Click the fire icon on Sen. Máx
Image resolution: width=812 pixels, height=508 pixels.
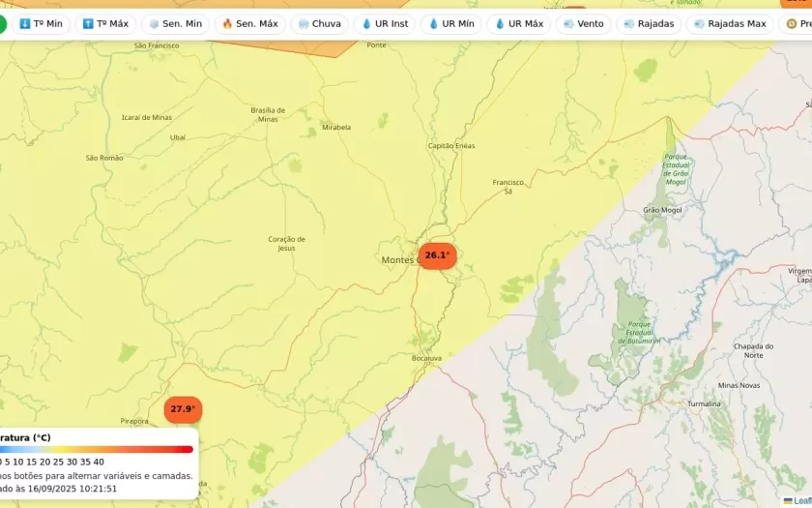pyautogui.click(x=227, y=24)
